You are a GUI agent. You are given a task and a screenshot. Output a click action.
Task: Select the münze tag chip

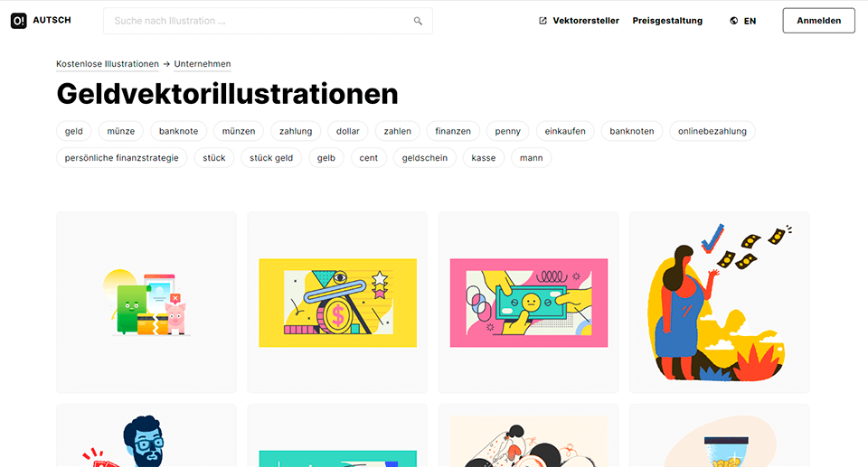coord(120,131)
